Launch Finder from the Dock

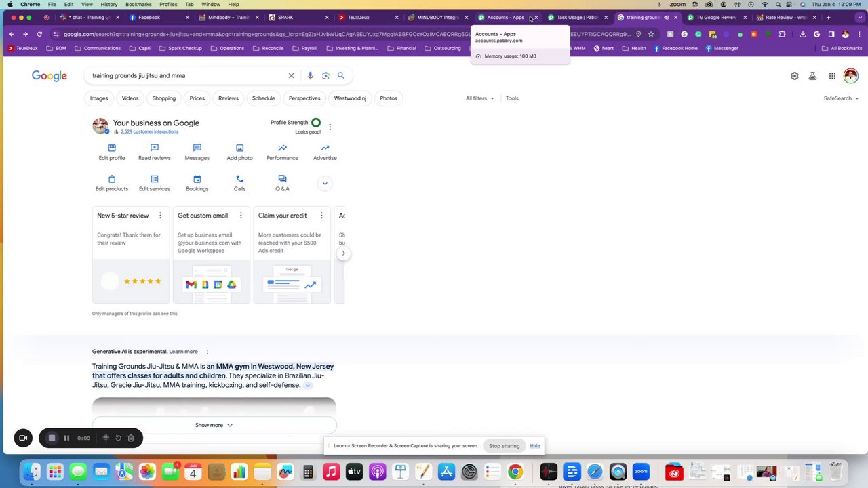coord(32,472)
